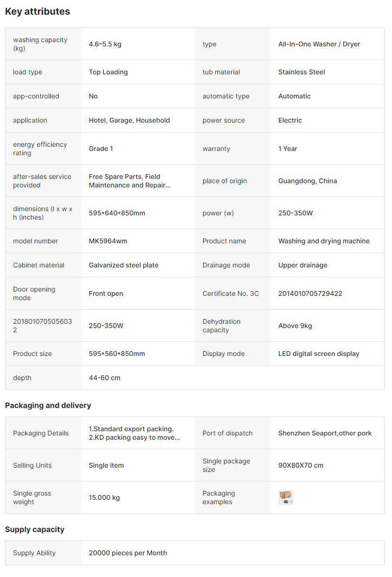
Task: Click the washing capacity 4.6–5.5 kg value
Action: (105, 44)
